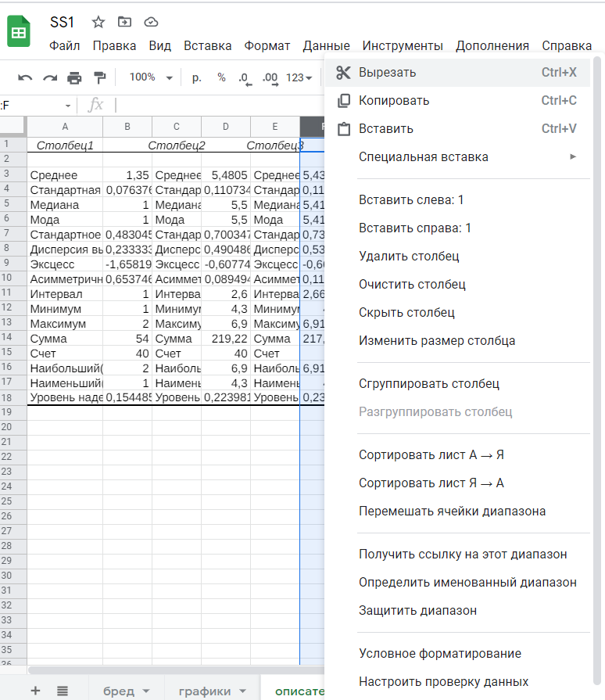
Task: Open the Вставка menu
Action: pos(207,45)
